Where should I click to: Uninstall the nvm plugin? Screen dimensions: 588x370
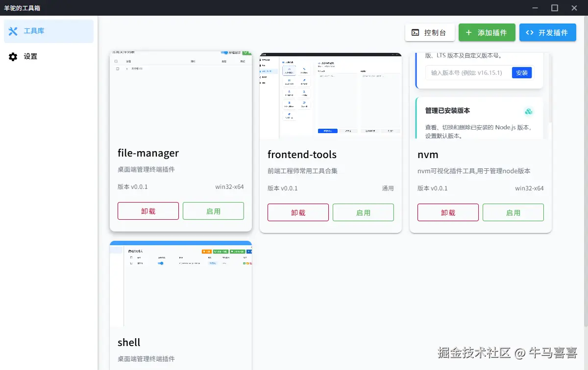[x=448, y=212]
